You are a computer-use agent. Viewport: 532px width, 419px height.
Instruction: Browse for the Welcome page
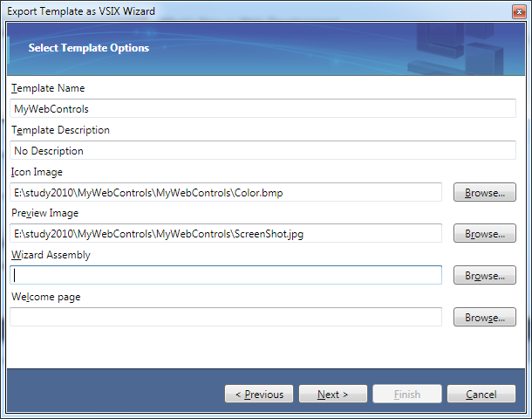point(485,317)
